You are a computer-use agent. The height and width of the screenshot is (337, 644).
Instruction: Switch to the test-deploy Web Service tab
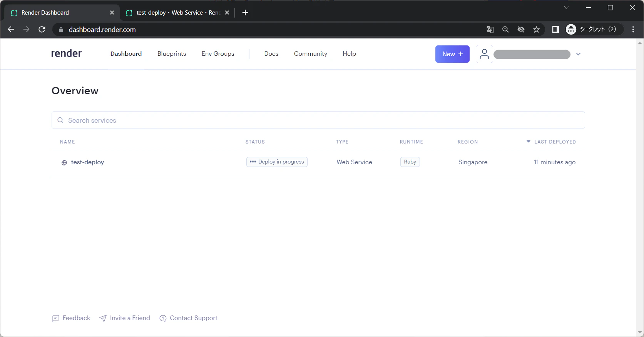click(178, 13)
